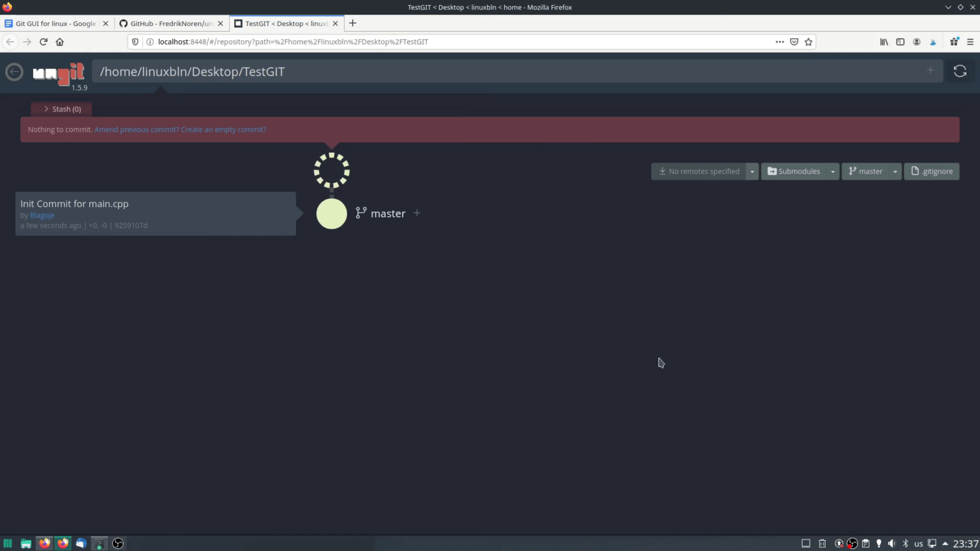Click the dashed staging circle node
980x551 pixels.
332,170
